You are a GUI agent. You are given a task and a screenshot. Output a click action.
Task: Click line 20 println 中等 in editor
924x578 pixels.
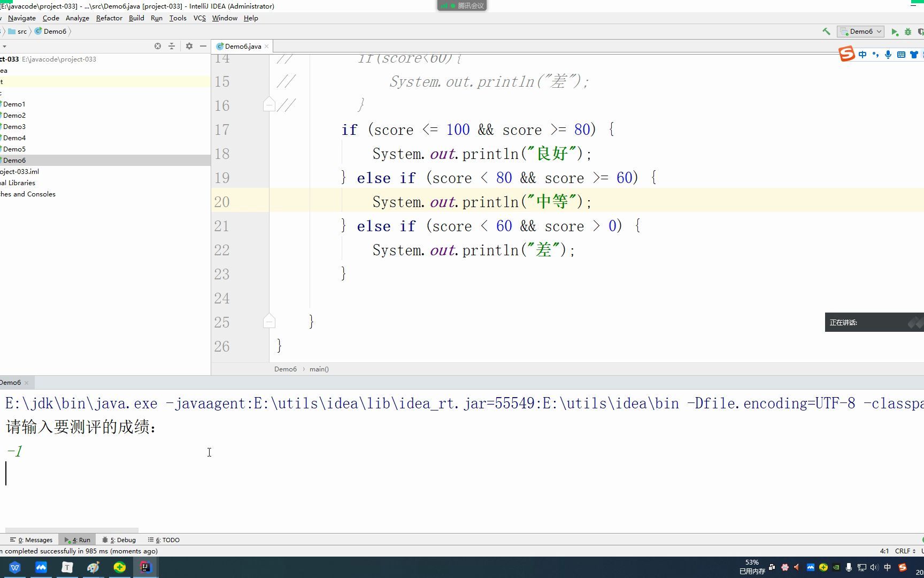click(482, 202)
